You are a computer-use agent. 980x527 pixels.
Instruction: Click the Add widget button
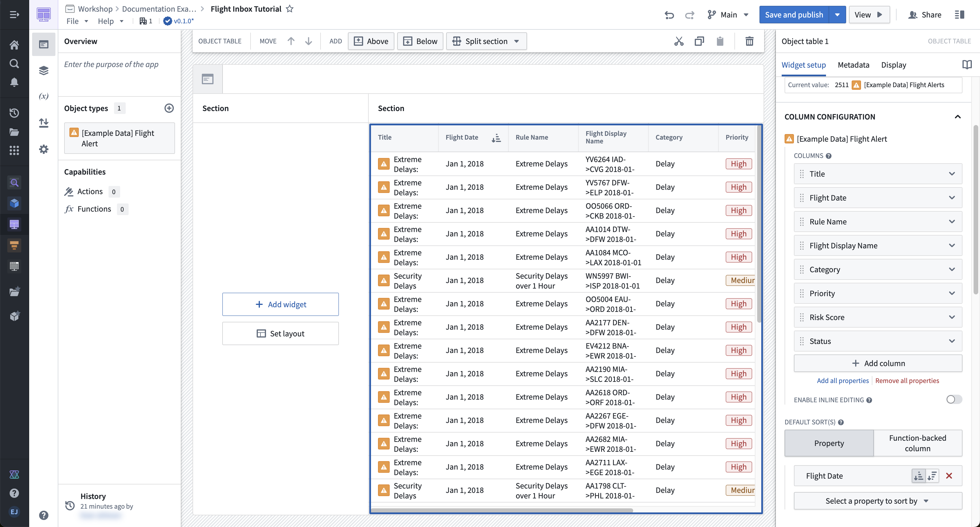click(280, 304)
